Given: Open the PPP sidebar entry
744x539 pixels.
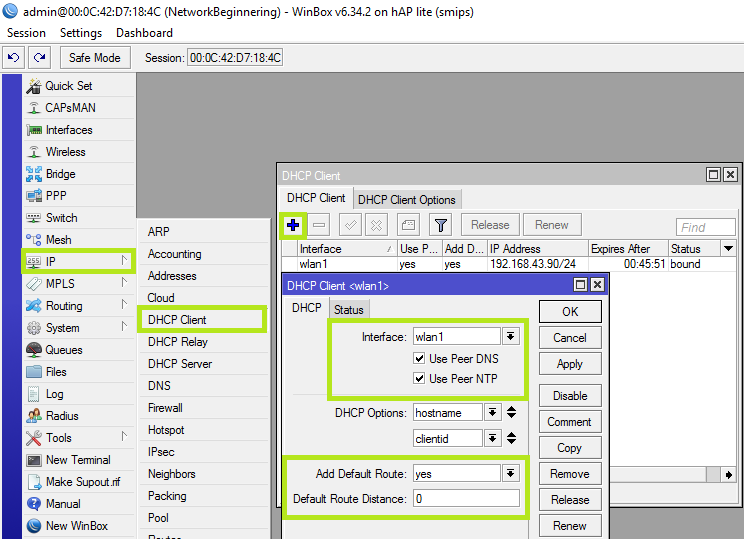Looking at the screenshot, I should point(79,195).
